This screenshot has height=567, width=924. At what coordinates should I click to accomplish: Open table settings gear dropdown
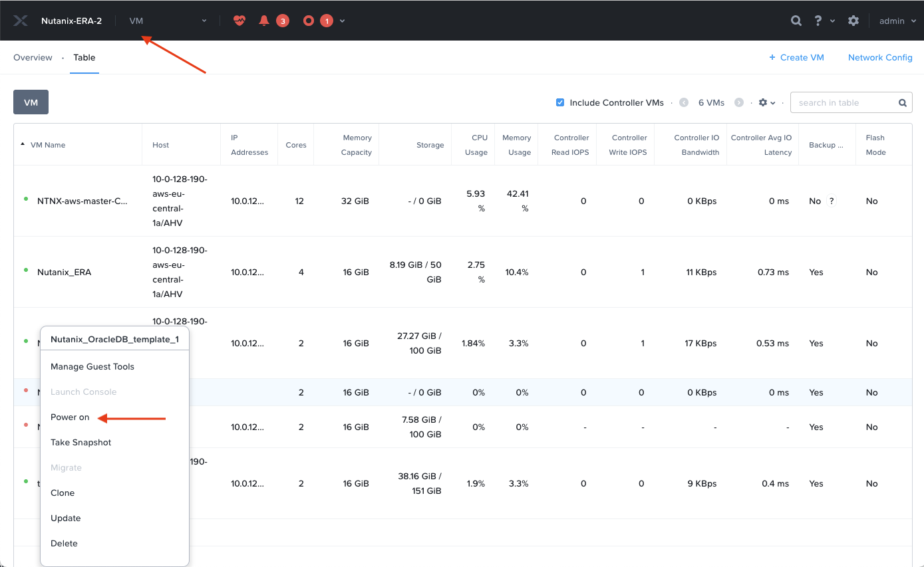coord(767,102)
